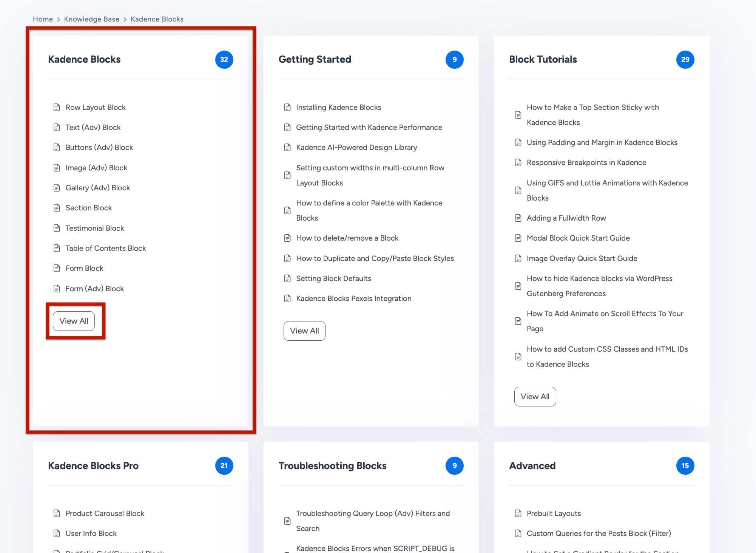Viewport: 756px width, 553px height.
Task: Click the document icon beside Row Layout Block
Action: click(57, 107)
